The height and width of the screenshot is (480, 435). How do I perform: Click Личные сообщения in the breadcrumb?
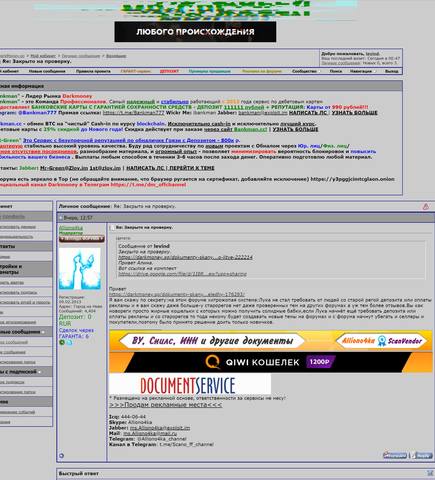(x=81, y=56)
